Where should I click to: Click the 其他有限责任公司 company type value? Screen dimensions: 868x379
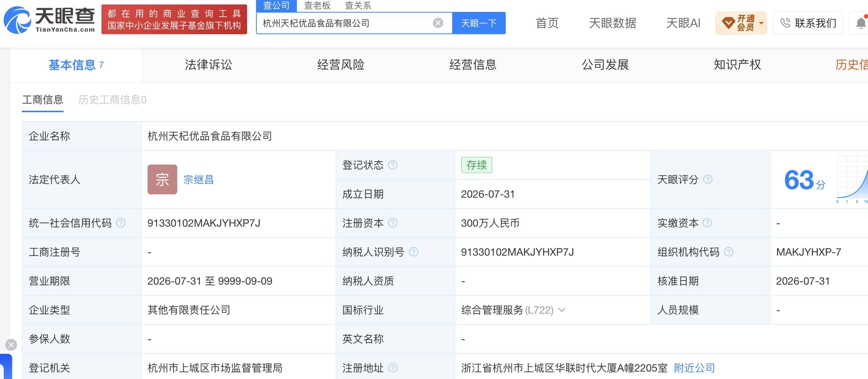(x=189, y=310)
